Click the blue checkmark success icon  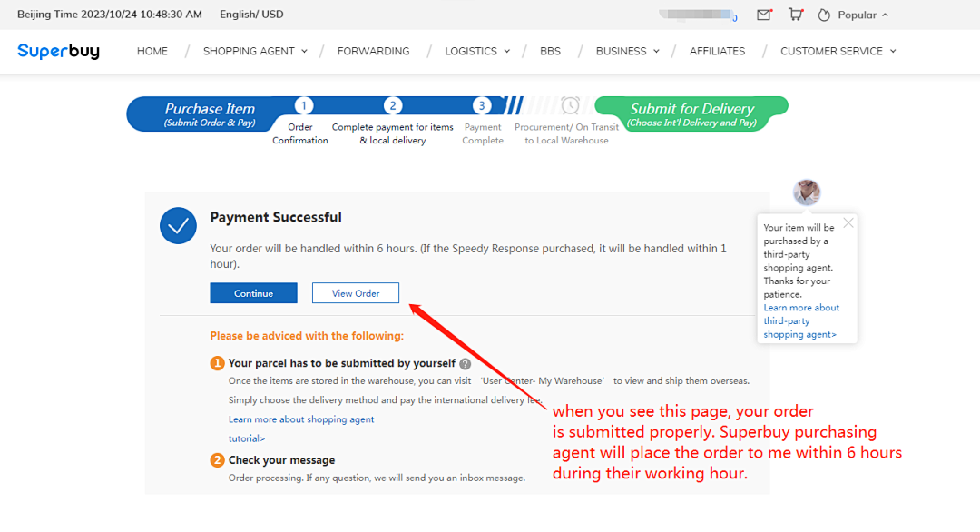pyautogui.click(x=178, y=226)
